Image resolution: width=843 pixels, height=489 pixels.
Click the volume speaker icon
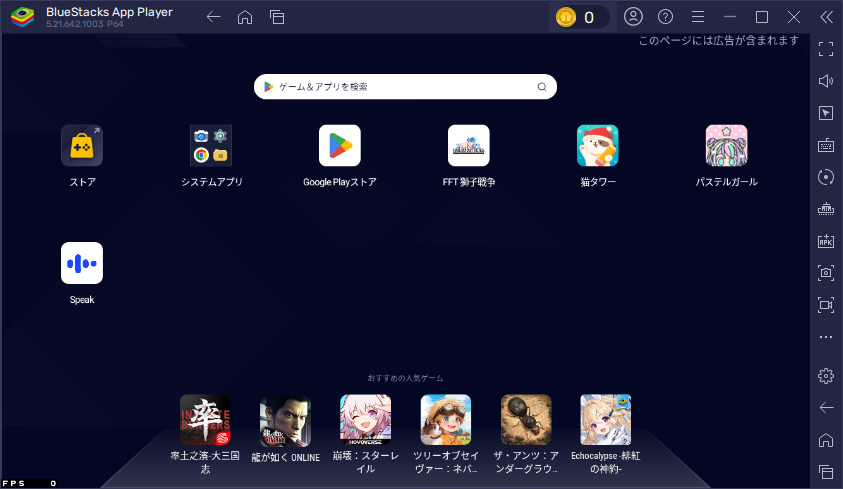tap(826, 81)
